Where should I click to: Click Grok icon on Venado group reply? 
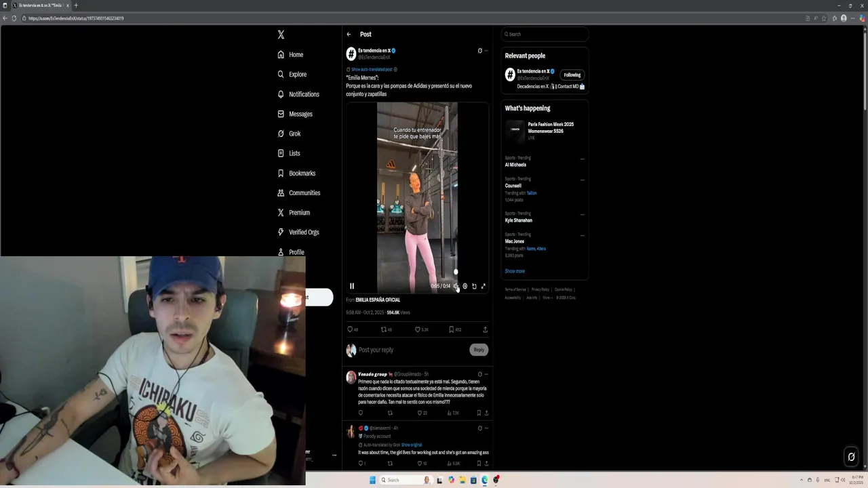[479, 374]
